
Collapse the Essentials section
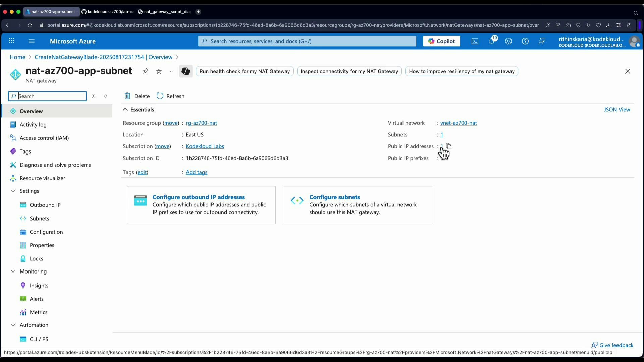pyautogui.click(x=125, y=109)
